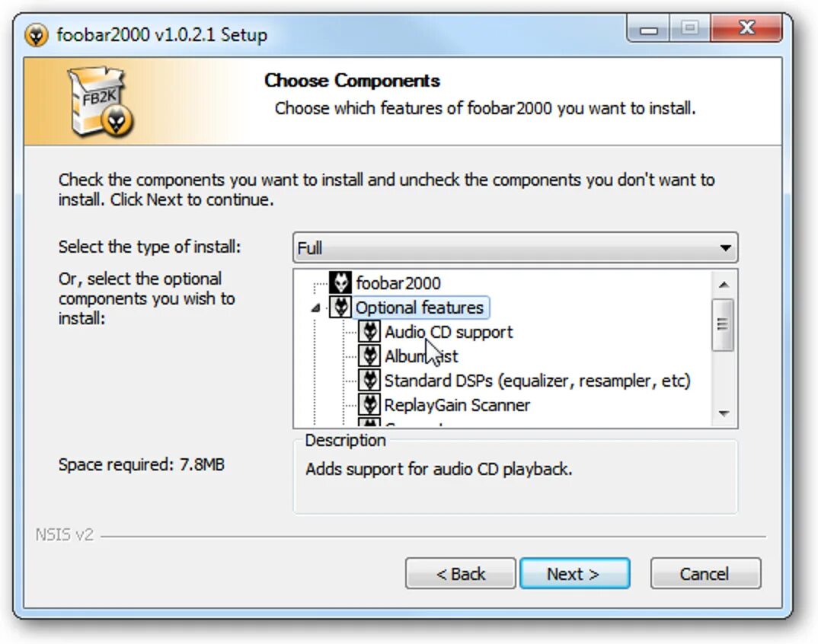This screenshot has width=818, height=644.
Task: Select the Audio CD support label
Action: [449, 332]
